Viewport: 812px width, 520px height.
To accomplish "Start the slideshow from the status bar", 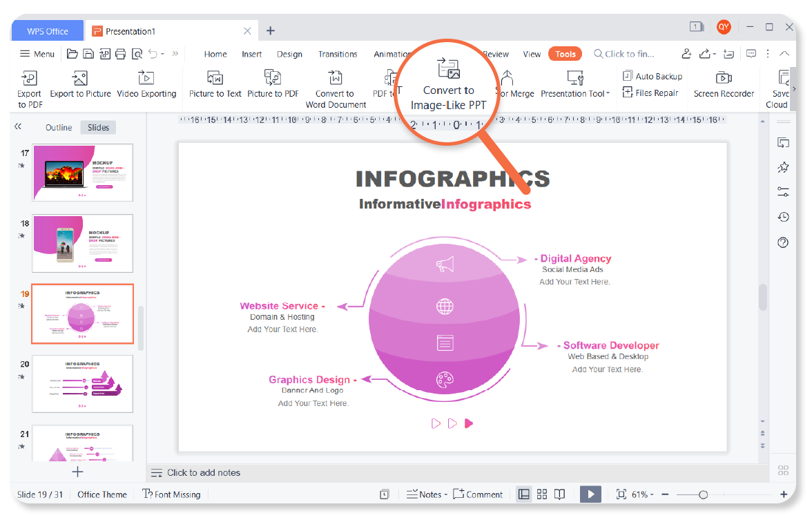I will 590,494.
